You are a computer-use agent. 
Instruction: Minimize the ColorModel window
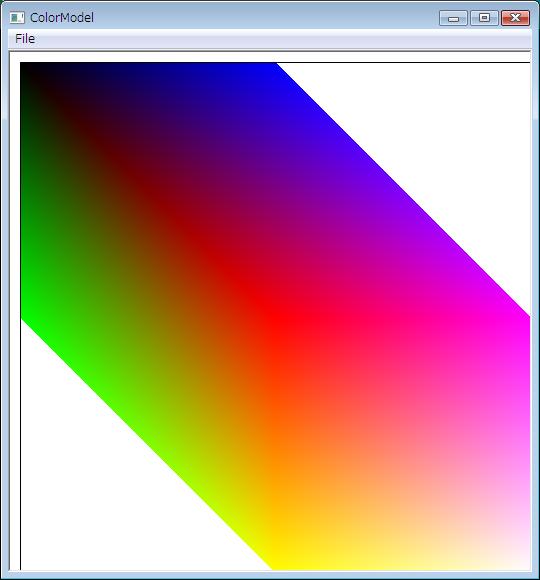point(453,18)
